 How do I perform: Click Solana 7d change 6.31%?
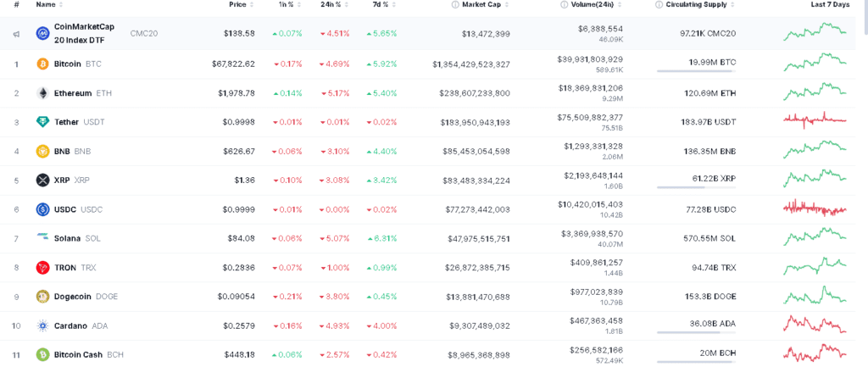tap(382, 238)
